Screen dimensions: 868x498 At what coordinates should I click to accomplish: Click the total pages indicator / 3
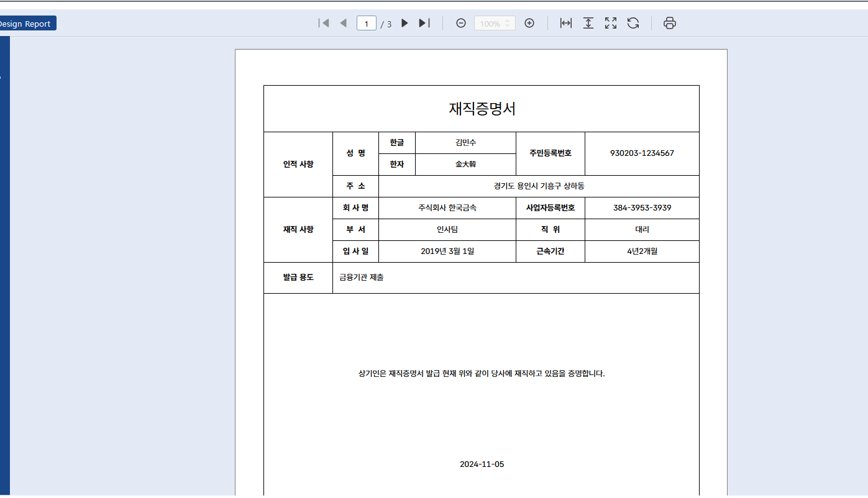click(386, 24)
